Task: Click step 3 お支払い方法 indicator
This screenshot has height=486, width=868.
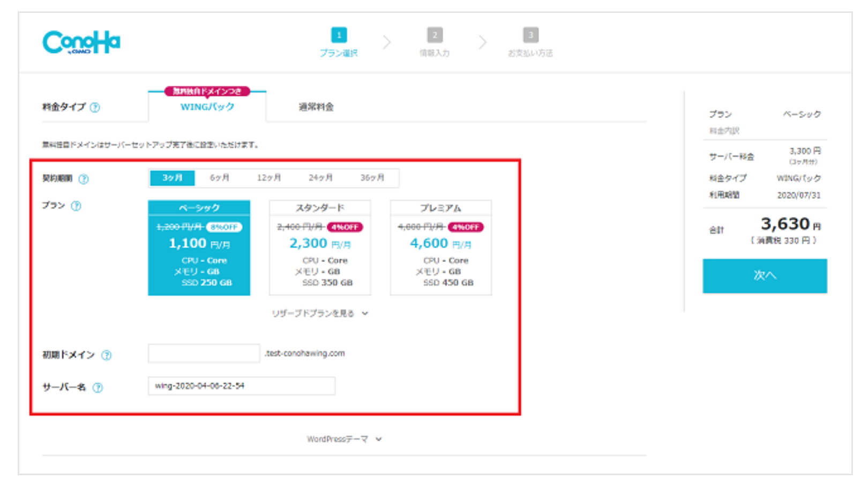Action: click(x=530, y=42)
